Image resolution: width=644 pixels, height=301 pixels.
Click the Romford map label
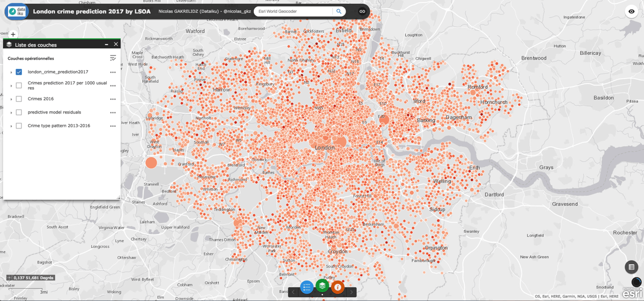coord(478,87)
